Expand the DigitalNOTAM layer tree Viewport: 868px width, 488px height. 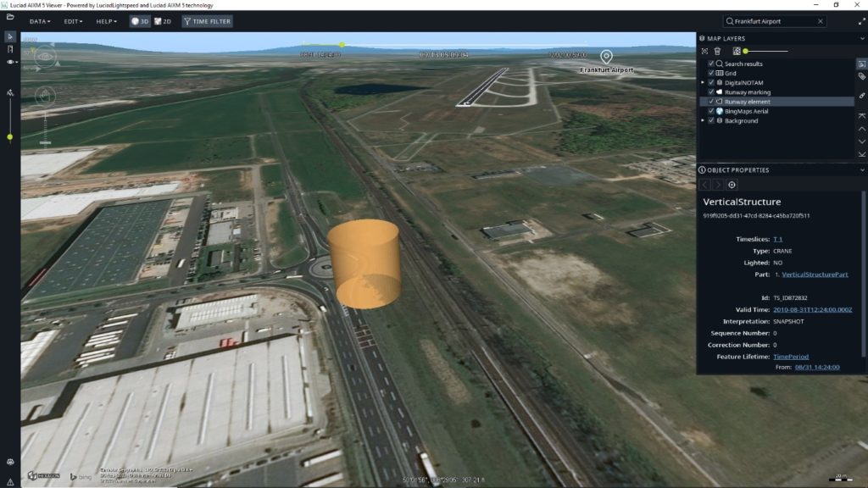[x=702, y=81]
